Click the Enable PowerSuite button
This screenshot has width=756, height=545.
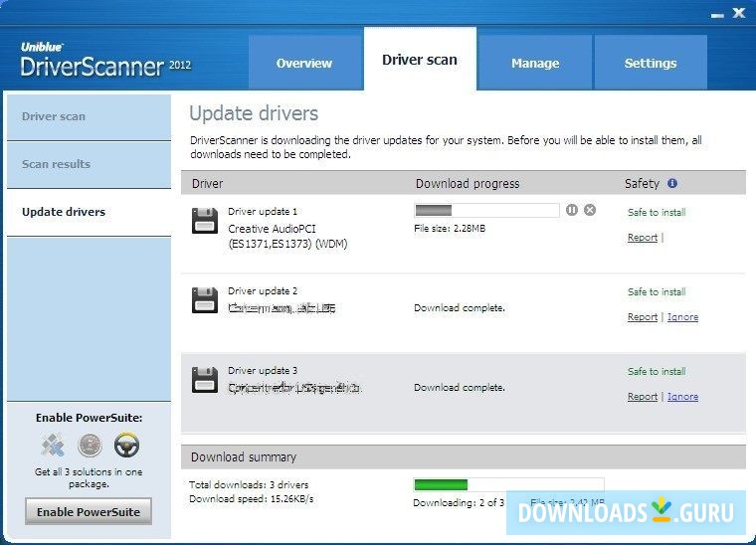[89, 512]
